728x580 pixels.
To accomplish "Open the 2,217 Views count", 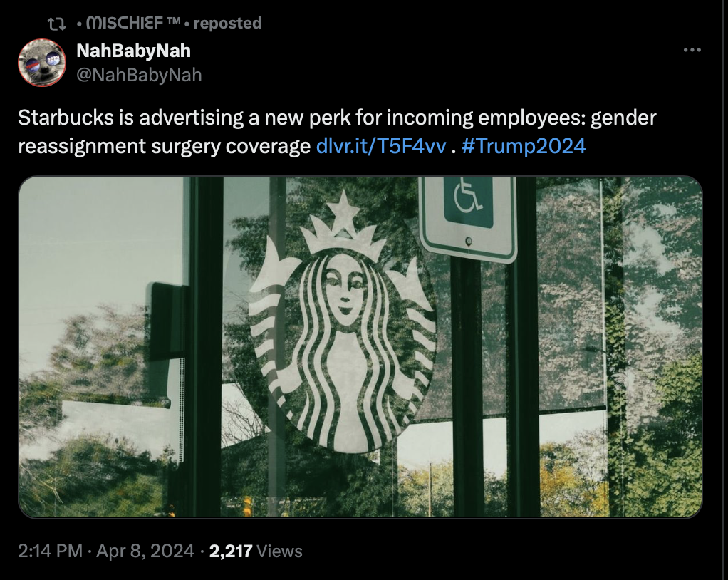I will tap(256, 551).
